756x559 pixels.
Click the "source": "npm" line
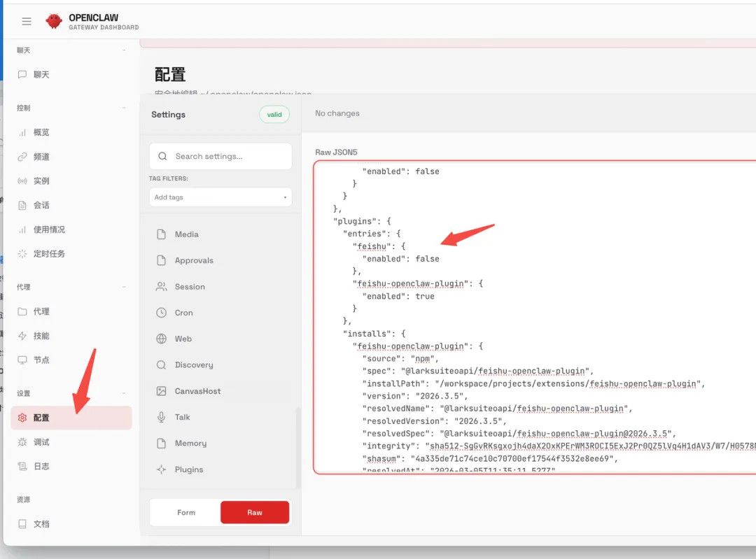click(400, 358)
